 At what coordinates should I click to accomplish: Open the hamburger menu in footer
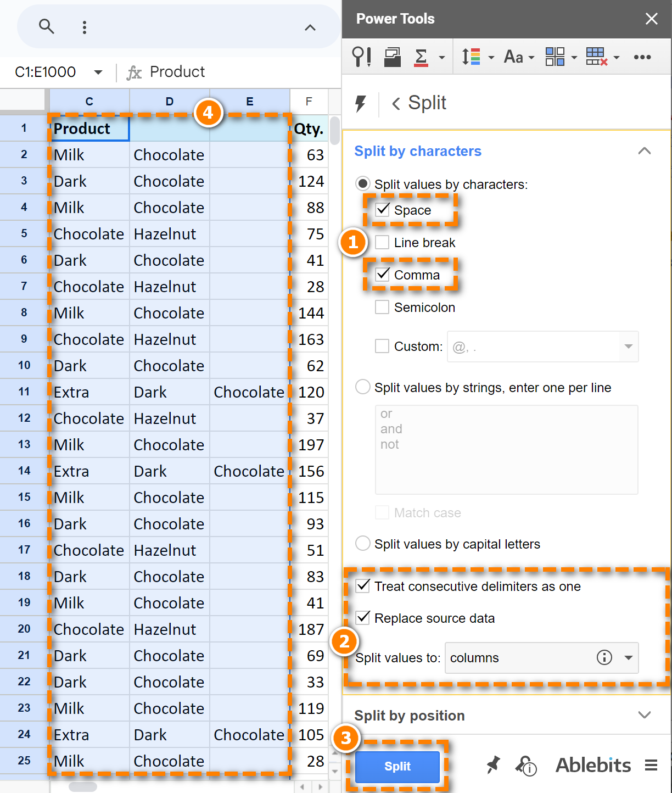pyautogui.click(x=651, y=765)
